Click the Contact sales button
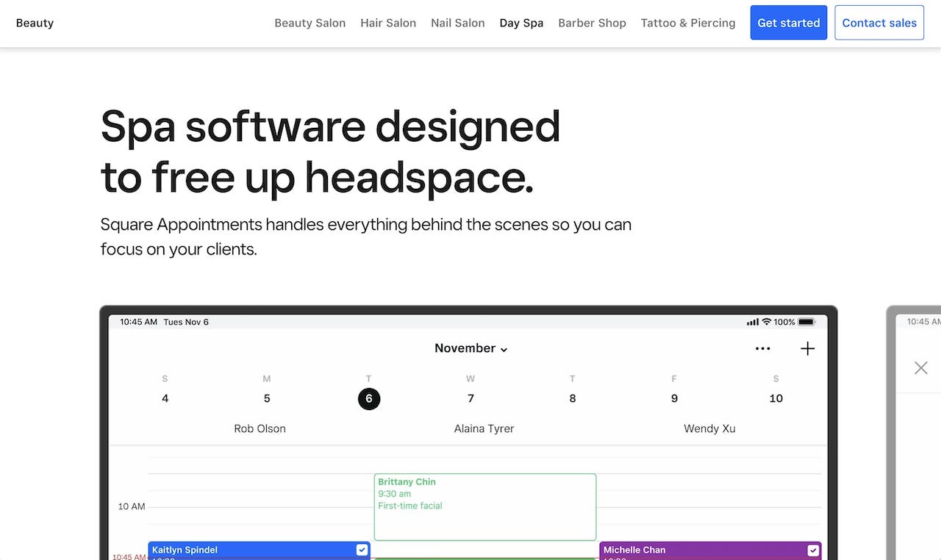The width and height of the screenshot is (941, 560). (879, 23)
